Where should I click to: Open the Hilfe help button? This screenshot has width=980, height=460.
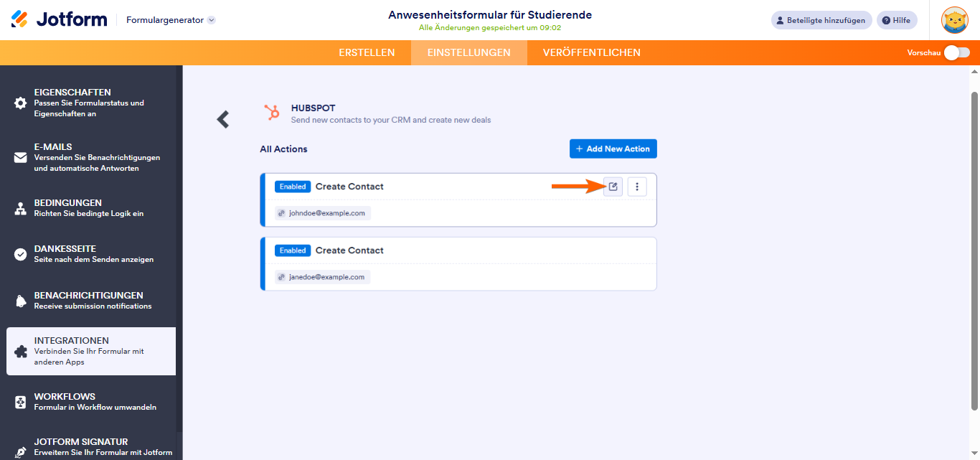point(897,20)
